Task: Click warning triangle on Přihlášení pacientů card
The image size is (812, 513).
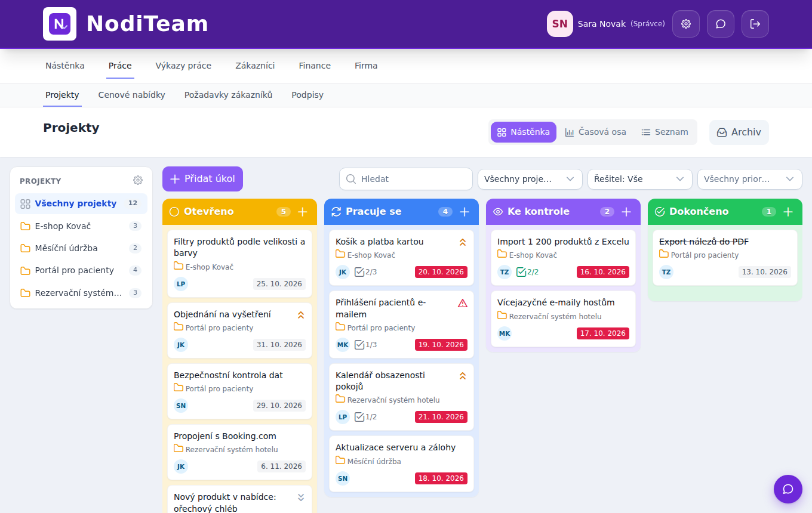Action: (x=463, y=303)
